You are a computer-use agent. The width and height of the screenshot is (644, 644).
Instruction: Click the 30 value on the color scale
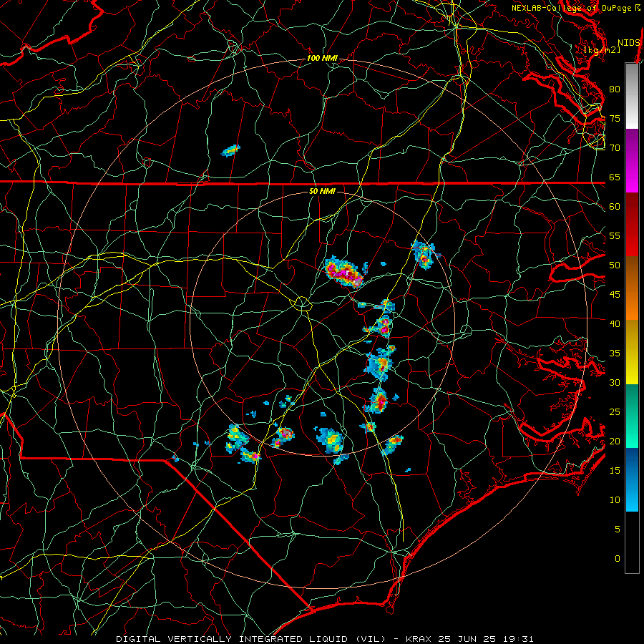(615, 382)
